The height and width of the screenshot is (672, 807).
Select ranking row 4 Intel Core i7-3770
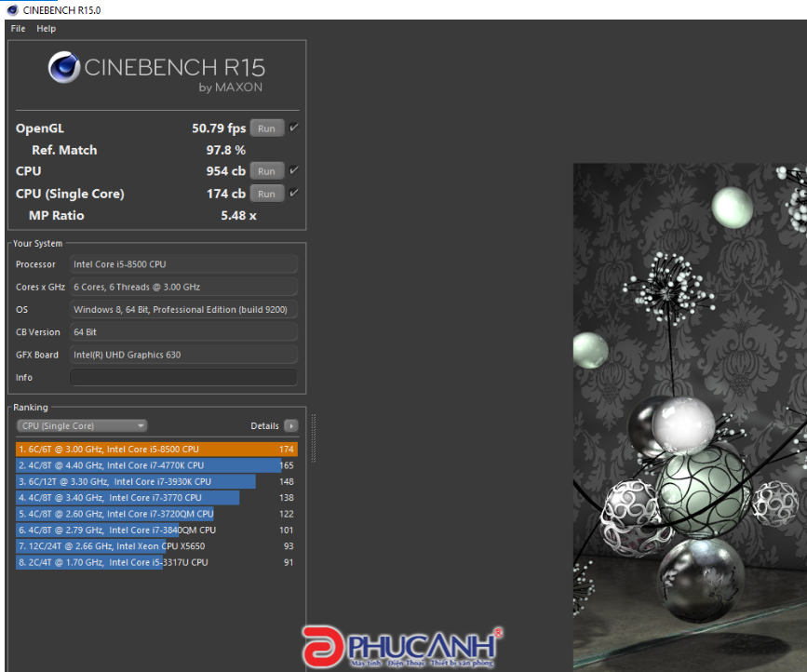[156, 498]
